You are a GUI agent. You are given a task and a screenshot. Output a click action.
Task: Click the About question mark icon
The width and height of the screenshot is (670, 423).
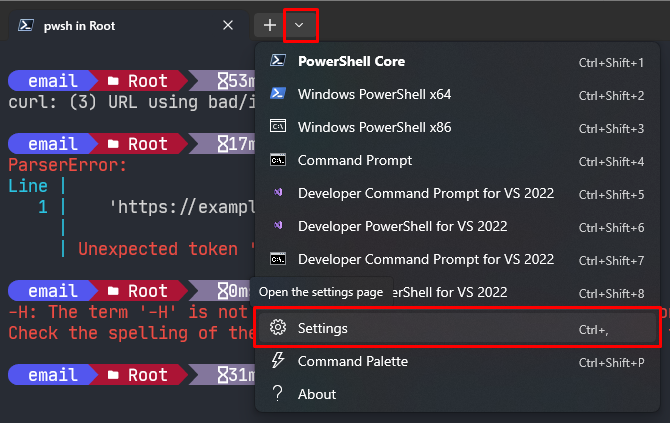click(x=278, y=393)
